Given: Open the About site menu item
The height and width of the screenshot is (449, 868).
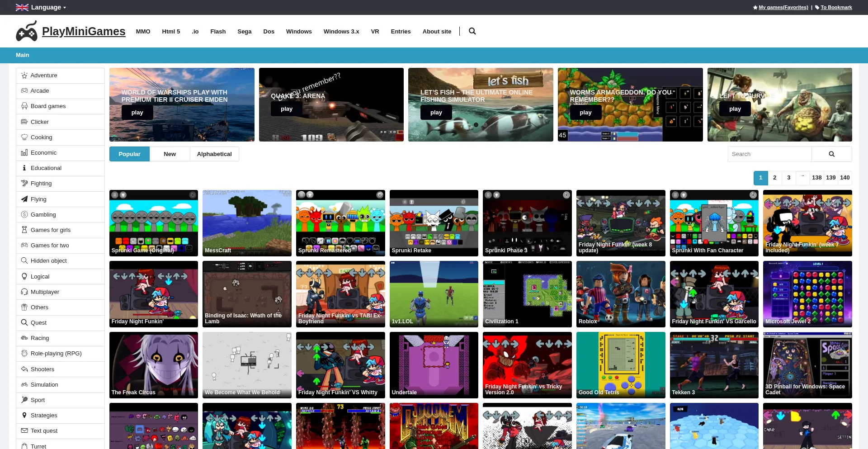Looking at the screenshot, I should [x=437, y=31].
